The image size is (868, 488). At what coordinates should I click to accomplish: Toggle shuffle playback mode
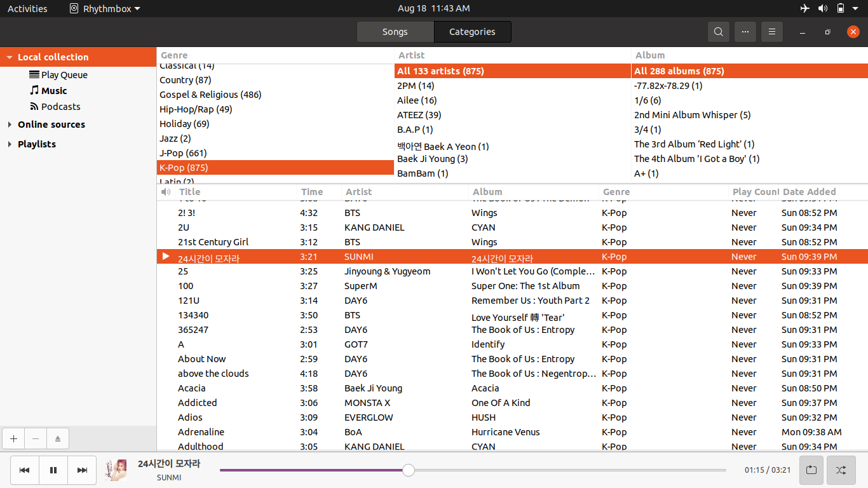[841, 470]
